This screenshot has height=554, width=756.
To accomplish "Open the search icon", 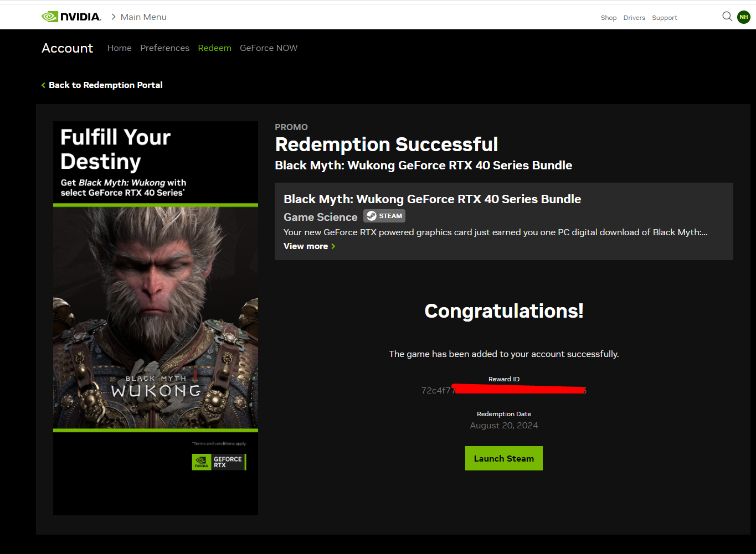I will click(x=727, y=17).
